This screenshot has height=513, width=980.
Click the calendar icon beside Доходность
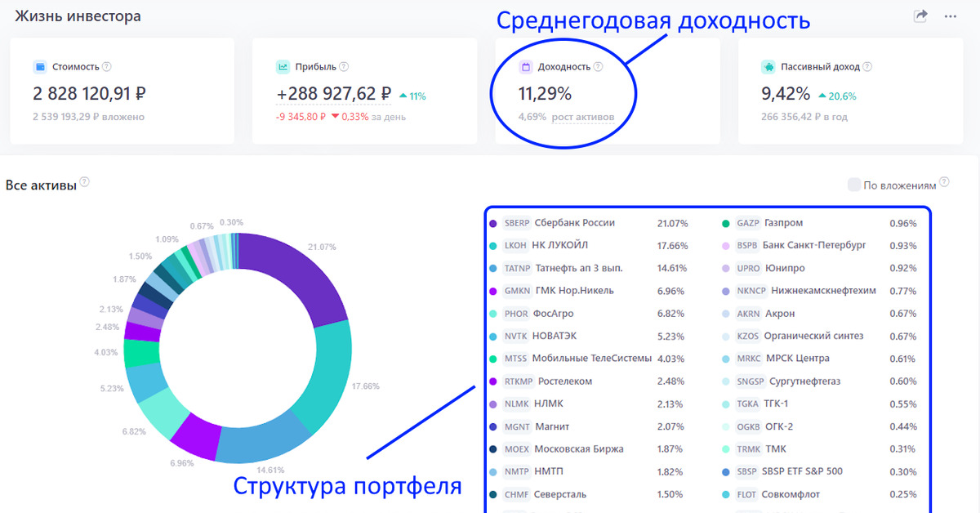526,67
